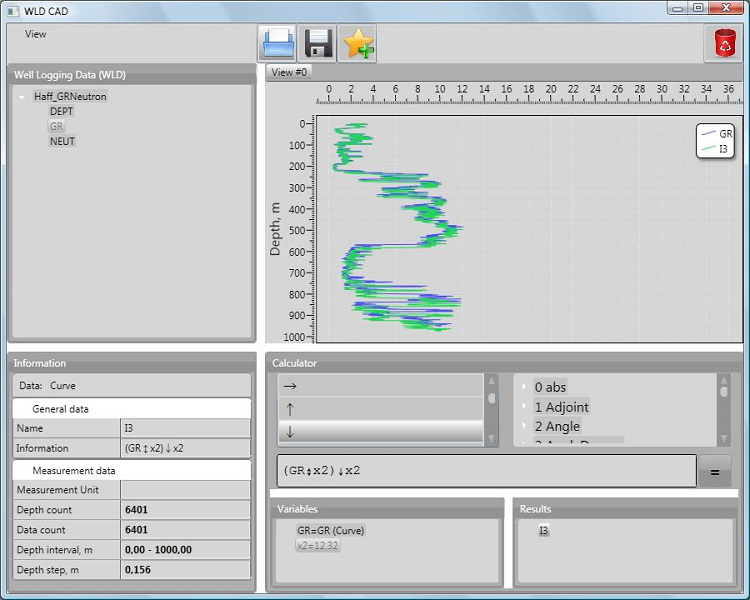Switch to the View #0 tab
Screen dimensions: 750x600
click(x=290, y=72)
